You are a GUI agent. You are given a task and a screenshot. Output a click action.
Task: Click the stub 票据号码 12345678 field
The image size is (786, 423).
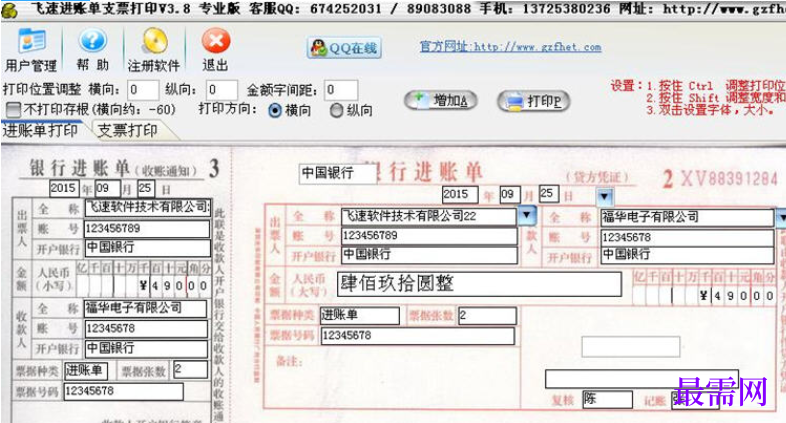point(123,391)
